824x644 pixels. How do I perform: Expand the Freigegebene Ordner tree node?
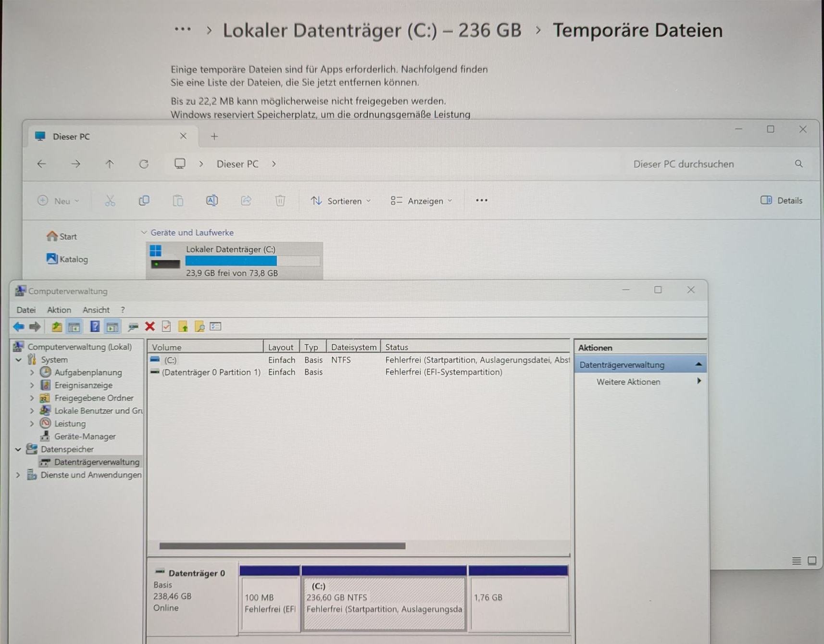click(32, 398)
